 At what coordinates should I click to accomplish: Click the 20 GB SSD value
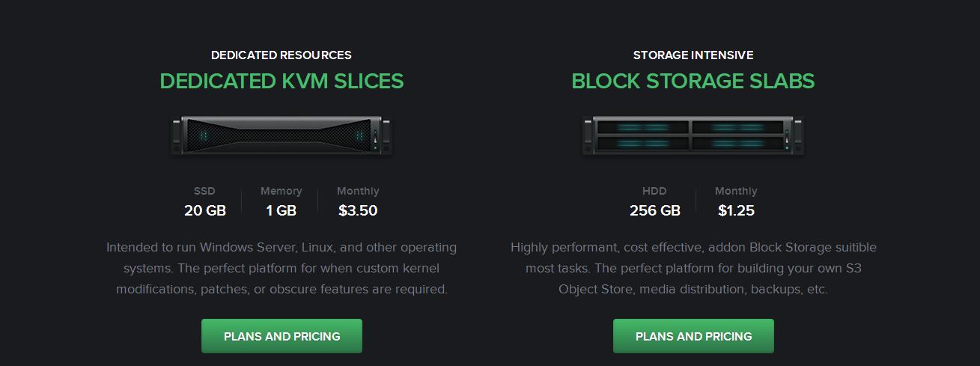tap(205, 210)
